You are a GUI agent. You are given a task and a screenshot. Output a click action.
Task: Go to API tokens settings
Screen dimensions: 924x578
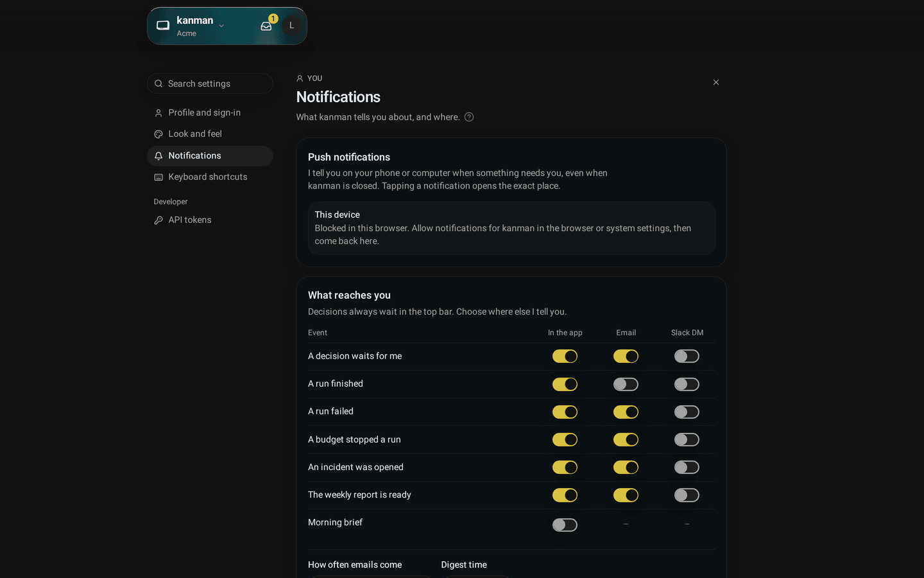(x=210, y=220)
